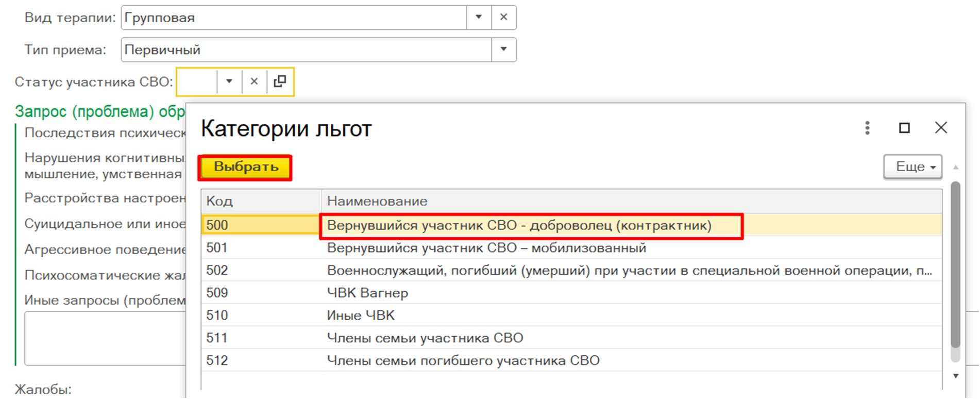Expand the Тип приема dropdown
980x399 pixels.
tap(503, 49)
